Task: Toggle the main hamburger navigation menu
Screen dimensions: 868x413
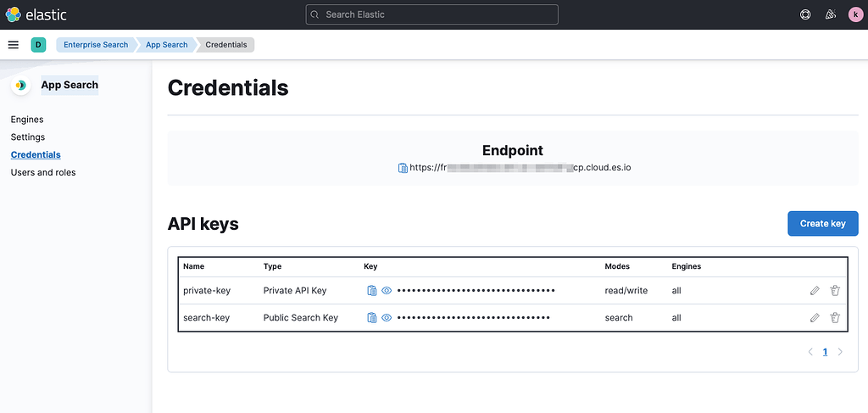Action: point(14,45)
